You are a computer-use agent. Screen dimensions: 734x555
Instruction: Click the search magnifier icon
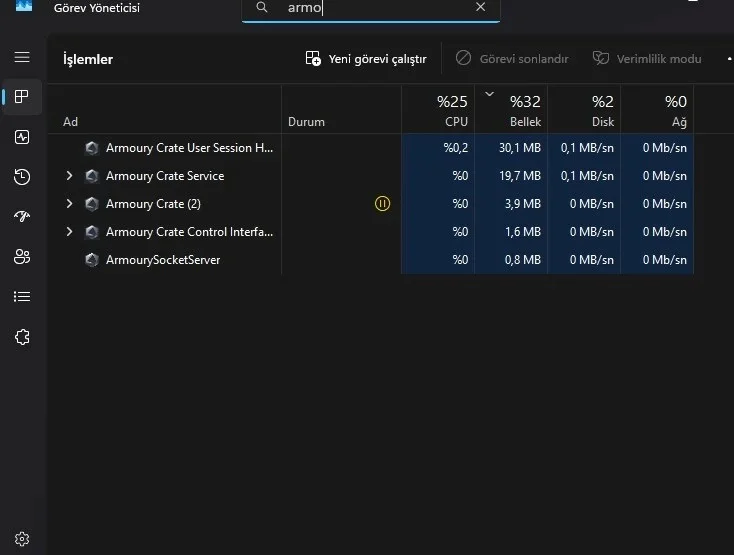pos(262,7)
